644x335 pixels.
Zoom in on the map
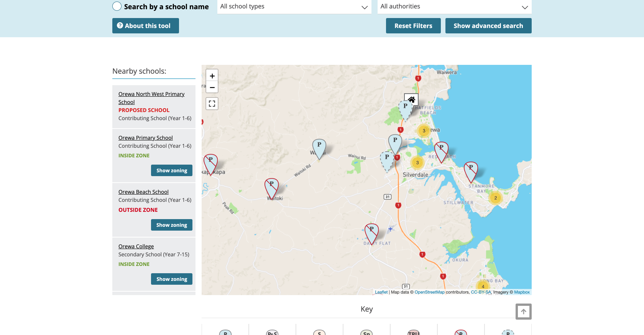coord(212,76)
